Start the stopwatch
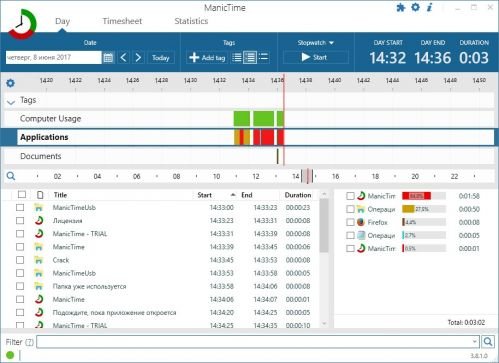The width and height of the screenshot is (499, 363). coord(316,57)
